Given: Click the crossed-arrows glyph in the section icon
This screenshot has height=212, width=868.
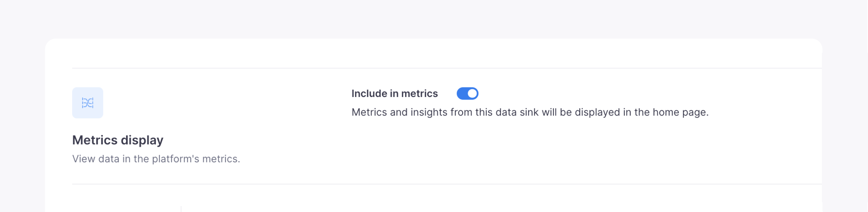Looking at the screenshot, I should tap(88, 103).
